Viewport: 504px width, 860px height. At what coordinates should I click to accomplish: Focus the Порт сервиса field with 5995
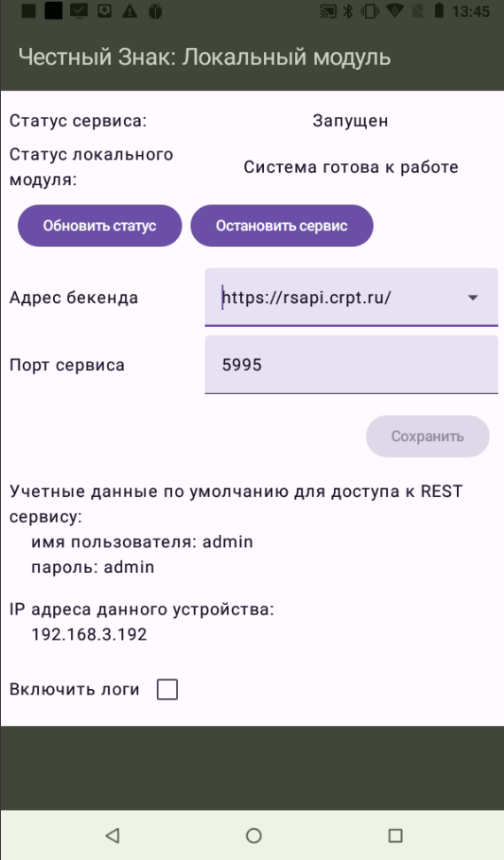click(351, 365)
